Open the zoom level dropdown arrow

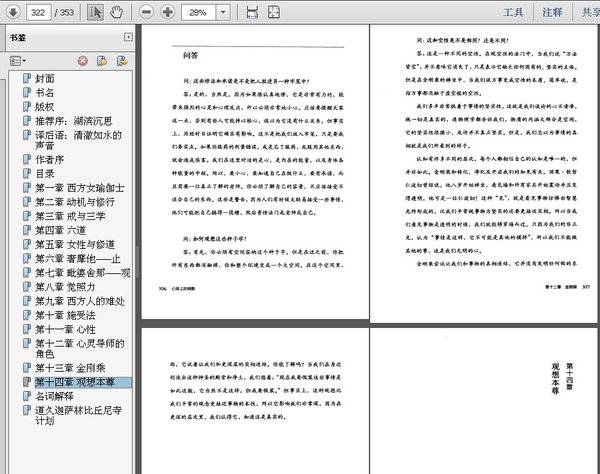[223, 12]
